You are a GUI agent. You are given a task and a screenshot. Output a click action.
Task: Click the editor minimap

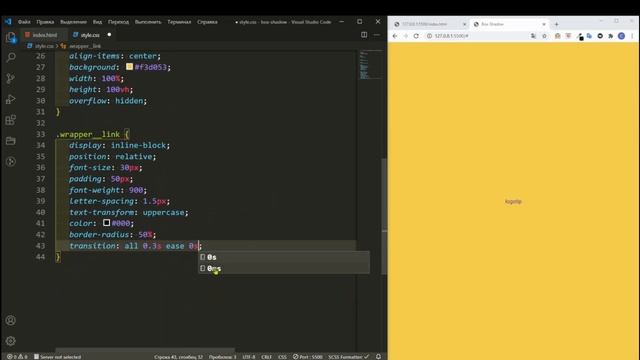(x=370, y=64)
